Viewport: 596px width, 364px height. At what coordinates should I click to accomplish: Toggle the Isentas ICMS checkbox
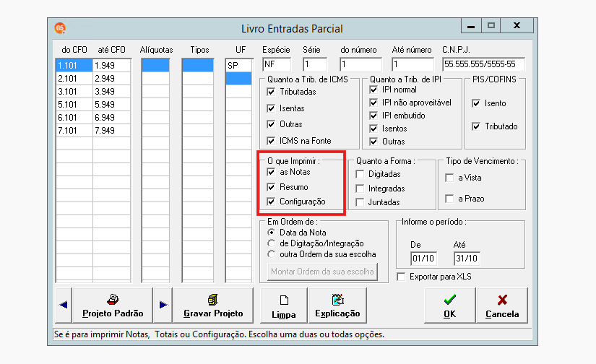point(271,108)
